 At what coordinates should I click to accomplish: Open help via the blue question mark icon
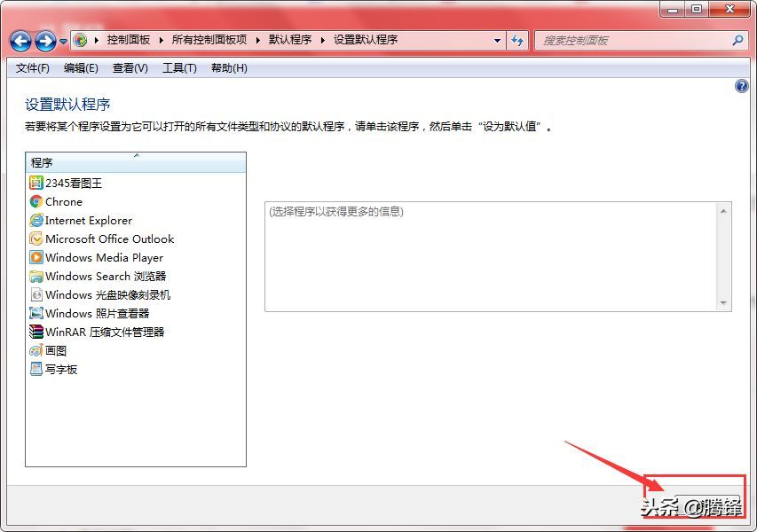[x=742, y=86]
